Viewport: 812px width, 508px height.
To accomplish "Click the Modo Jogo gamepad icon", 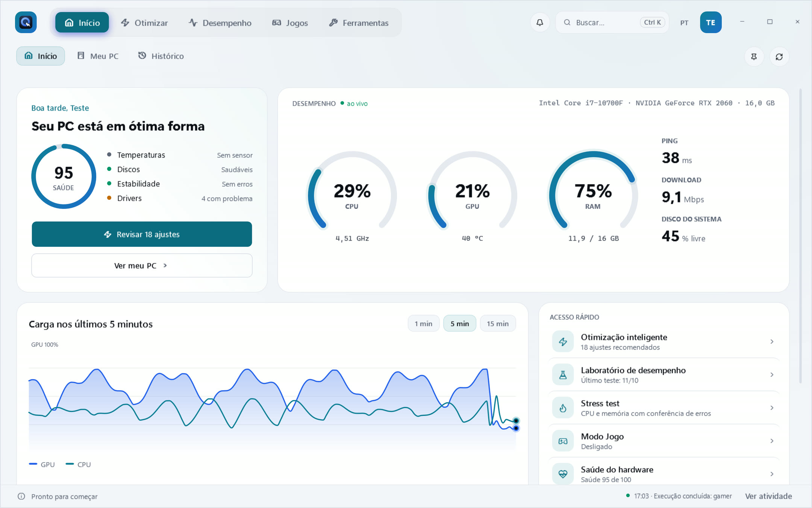I will pos(563,441).
